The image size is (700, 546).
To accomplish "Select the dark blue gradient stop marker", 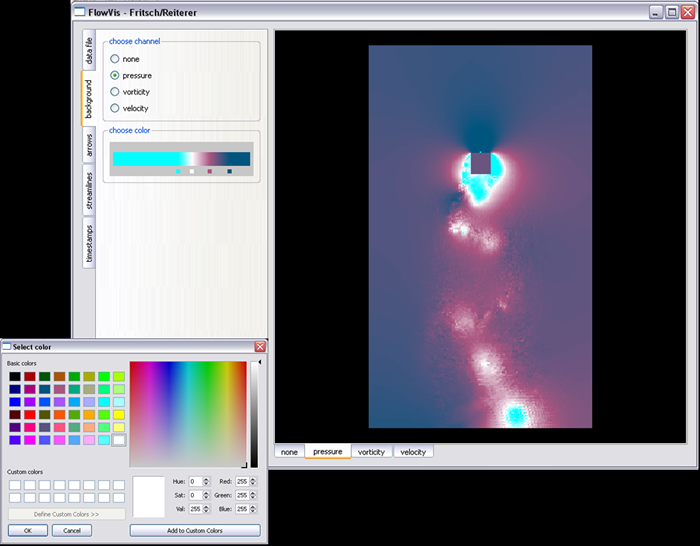I will point(230,172).
